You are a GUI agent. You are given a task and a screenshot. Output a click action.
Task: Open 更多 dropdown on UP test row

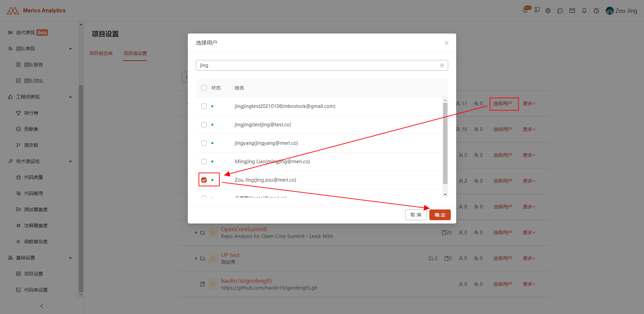coord(529,258)
